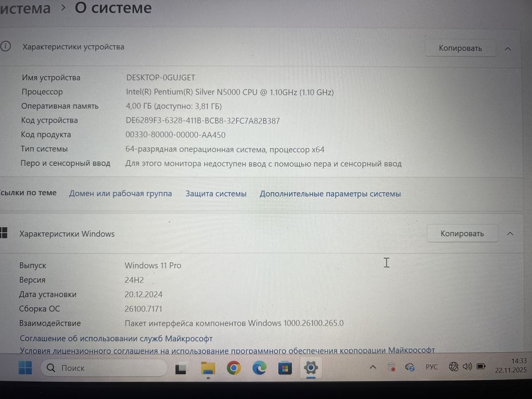
Task: Copy Windows specifications with Копировать button
Action: point(462,234)
